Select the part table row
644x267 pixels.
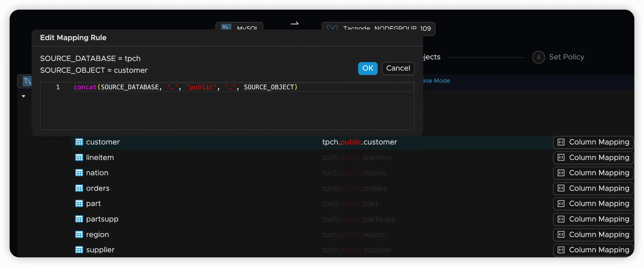coord(93,204)
